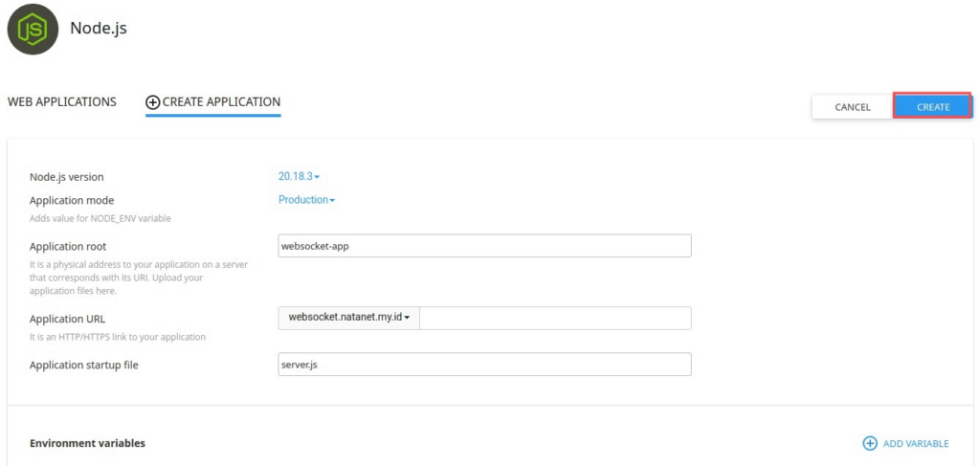Click the Node.js page title text

point(99,28)
